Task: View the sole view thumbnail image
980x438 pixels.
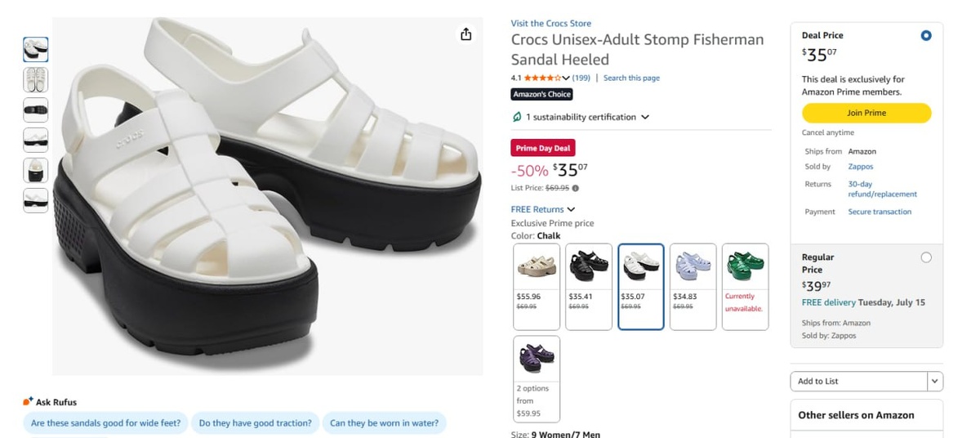Action: tap(35, 109)
